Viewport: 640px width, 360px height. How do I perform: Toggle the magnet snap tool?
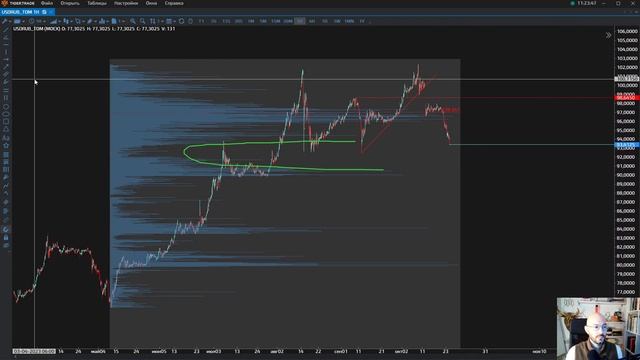pyautogui.click(x=6, y=229)
